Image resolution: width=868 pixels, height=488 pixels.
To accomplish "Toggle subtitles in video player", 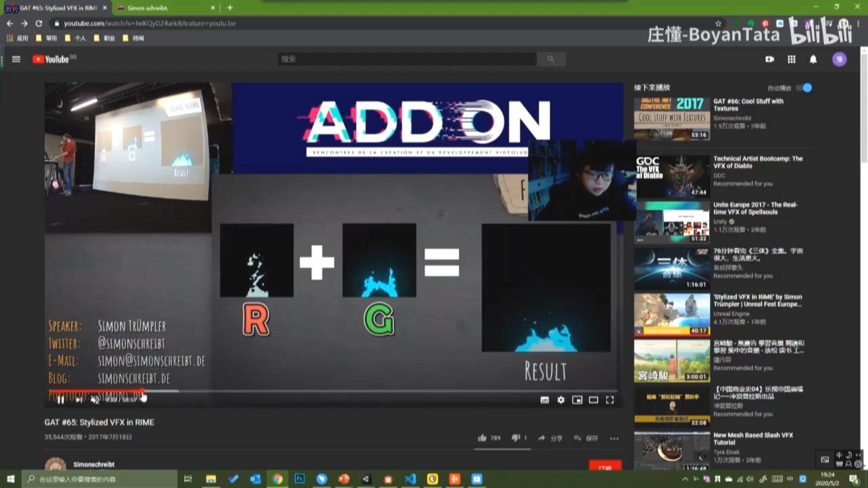I will pos(545,400).
